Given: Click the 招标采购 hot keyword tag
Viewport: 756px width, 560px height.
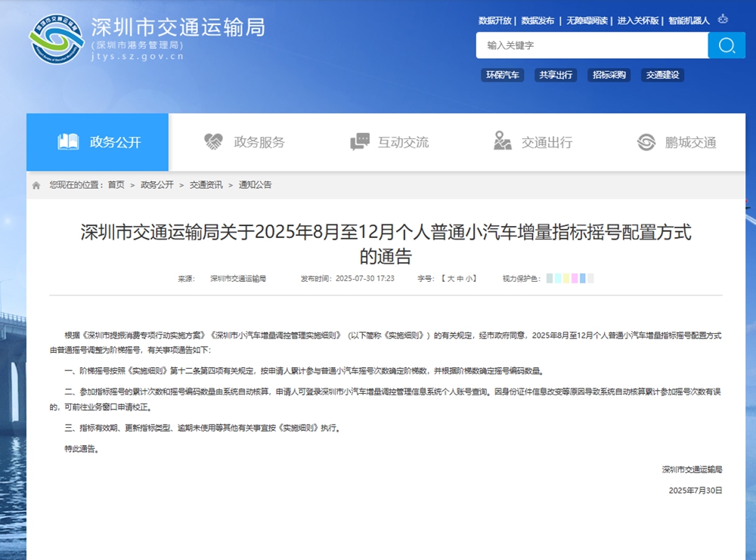Looking at the screenshot, I should coord(609,75).
